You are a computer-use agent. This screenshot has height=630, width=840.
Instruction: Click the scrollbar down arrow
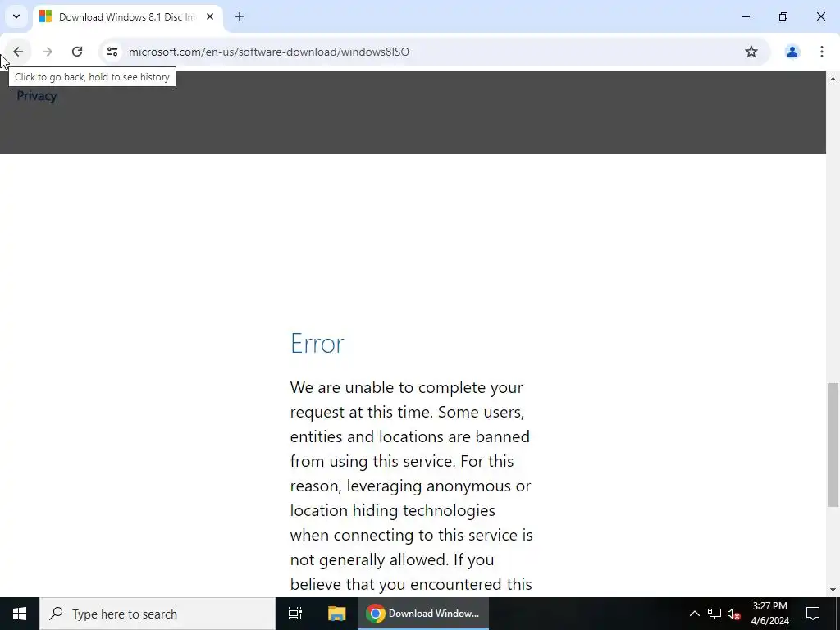[x=833, y=590]
